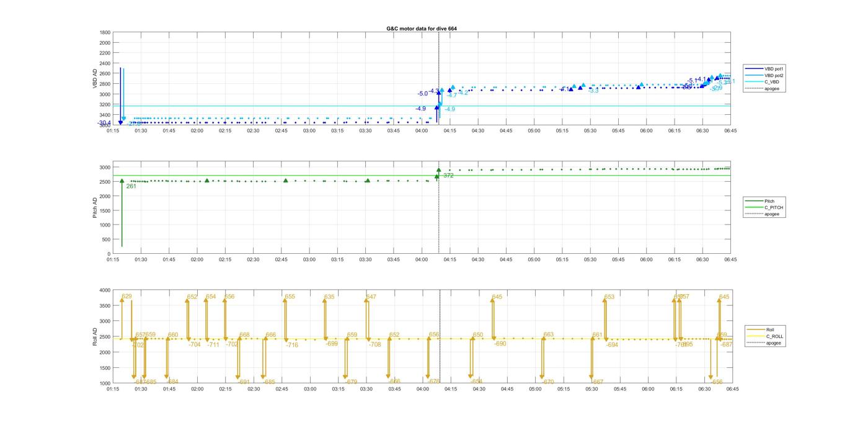Click the '-5.0' VBD data label
868x430 pixels.
point(422,94)
